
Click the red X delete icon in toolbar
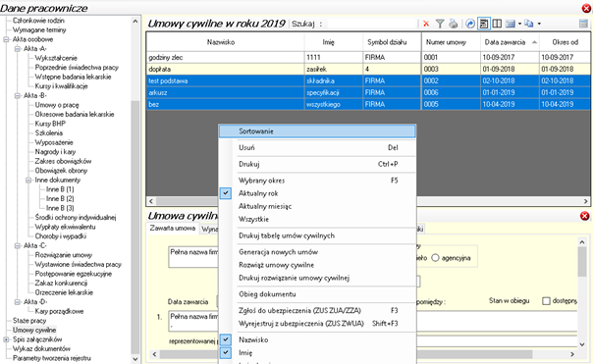(426, 24)
